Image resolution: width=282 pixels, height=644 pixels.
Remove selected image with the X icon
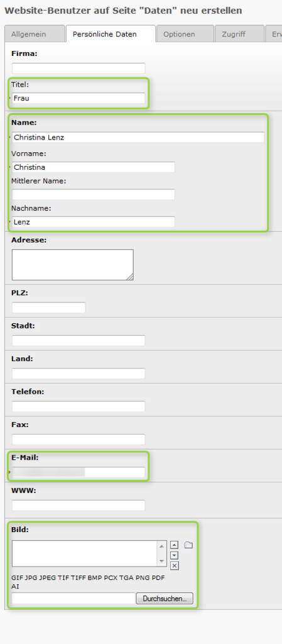(x=174, y=566)
